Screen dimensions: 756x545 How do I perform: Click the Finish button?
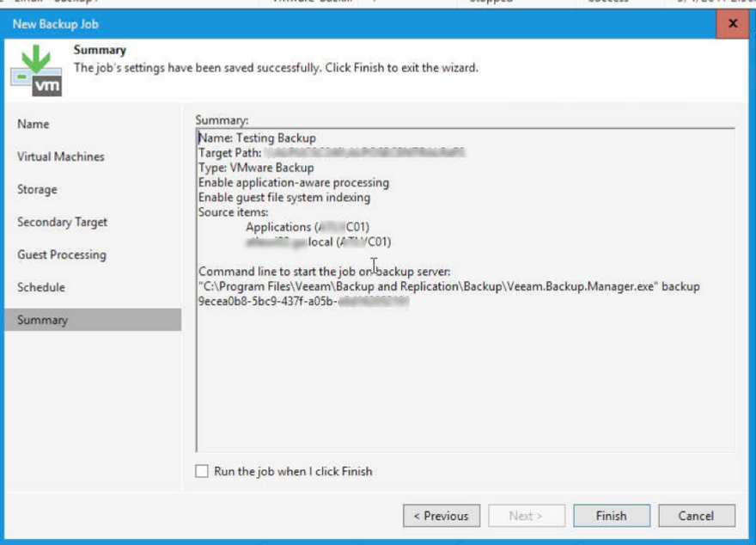click(x=612, y=516)
